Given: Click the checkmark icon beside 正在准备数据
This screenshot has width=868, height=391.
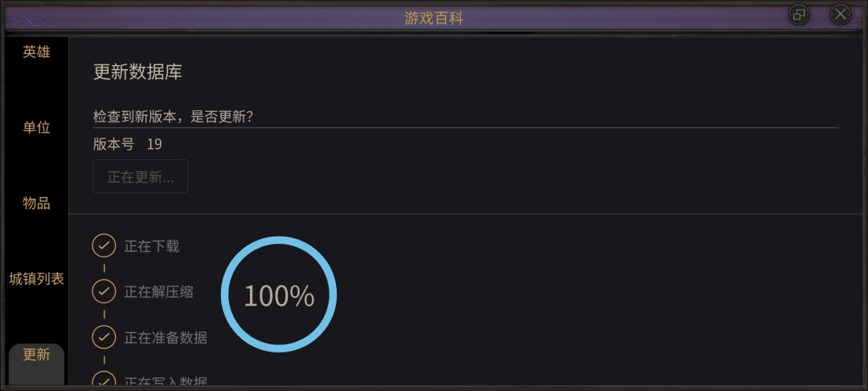Looking at the screenshot, I should click(x=104, y=337).
